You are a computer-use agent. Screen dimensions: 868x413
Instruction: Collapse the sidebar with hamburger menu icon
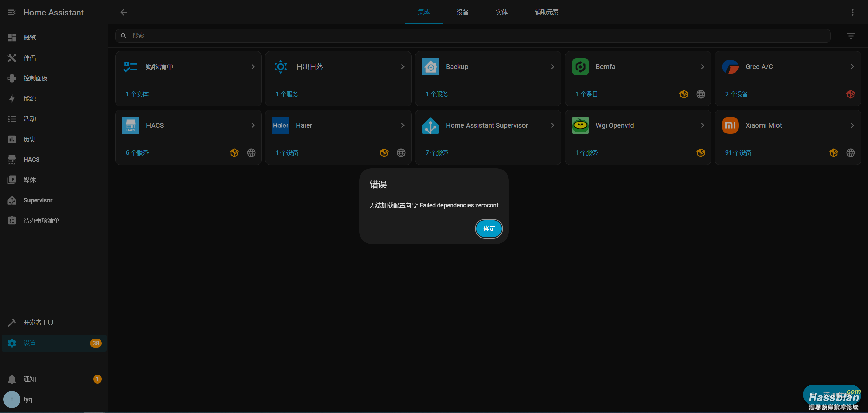click(12, 12)
